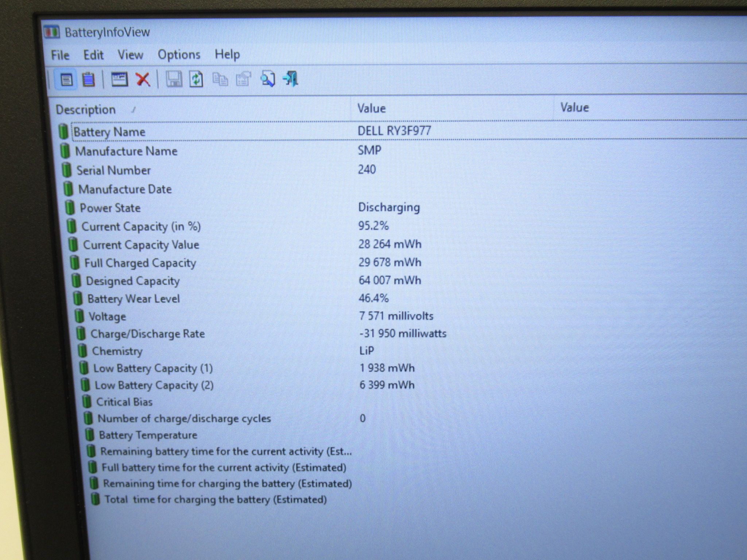Select Remaining battery time for current activity row
The width and height of the screenshot is (747, 560).
coord(226,451)
